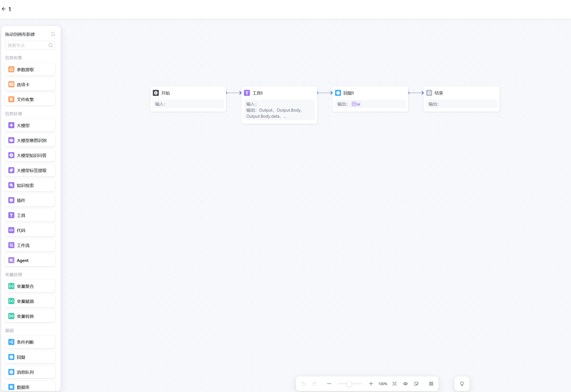Click the back arrow at top left
Viewport: 571px width, 392px height.
pyautogui.click(x=4, y=9)
